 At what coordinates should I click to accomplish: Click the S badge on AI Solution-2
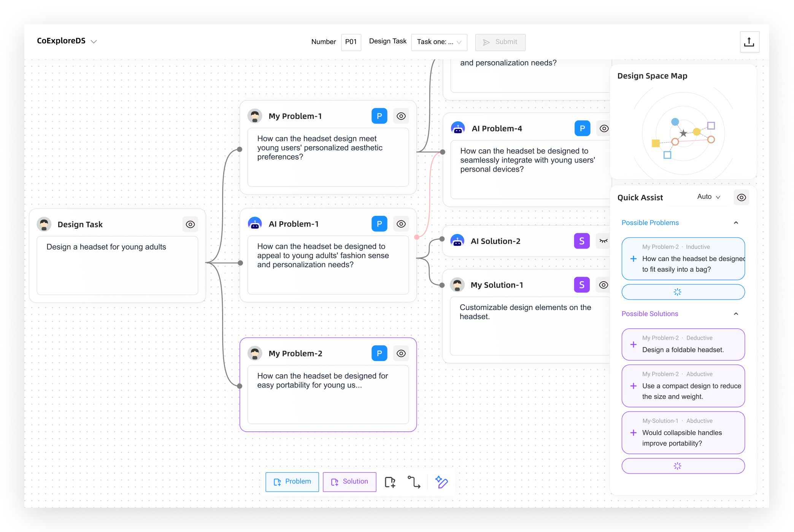click(581, 241)
